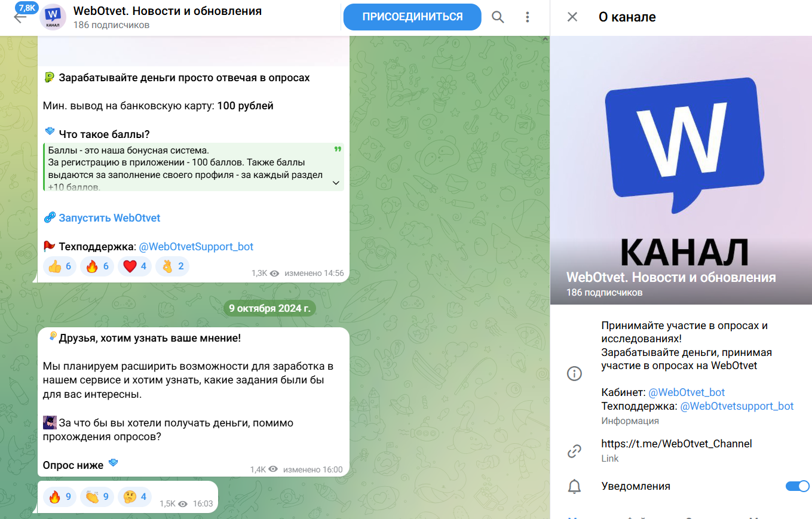Open the @WebOtvetSupport_bot link in message
The image size is (812, 519).
tap(196, 247)
